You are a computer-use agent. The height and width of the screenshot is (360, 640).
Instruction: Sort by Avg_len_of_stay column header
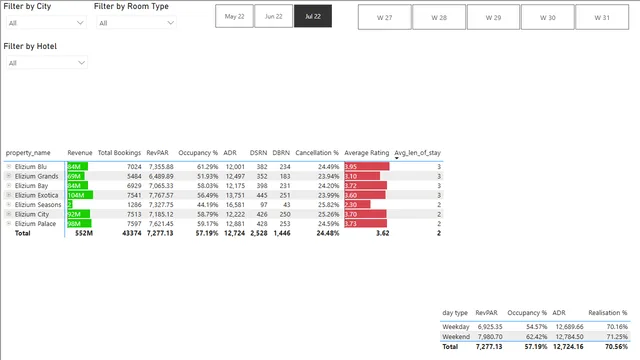tap(417, 153)
